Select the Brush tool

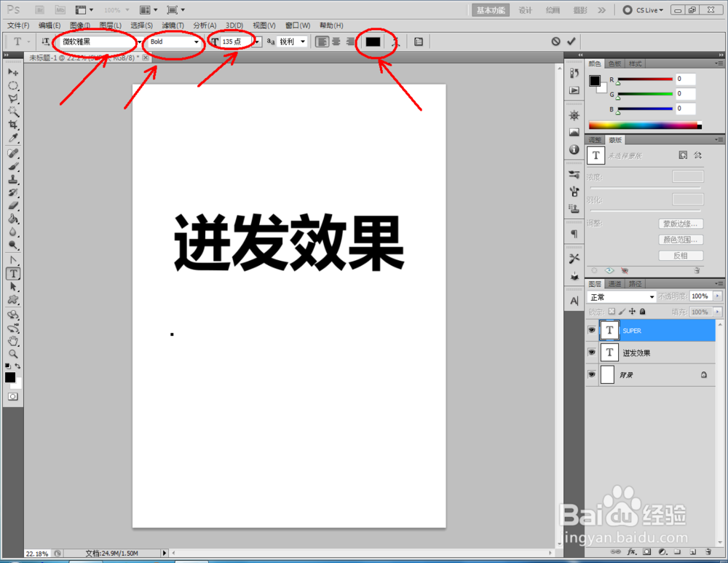pyautogui.click(x=13, y=166)
